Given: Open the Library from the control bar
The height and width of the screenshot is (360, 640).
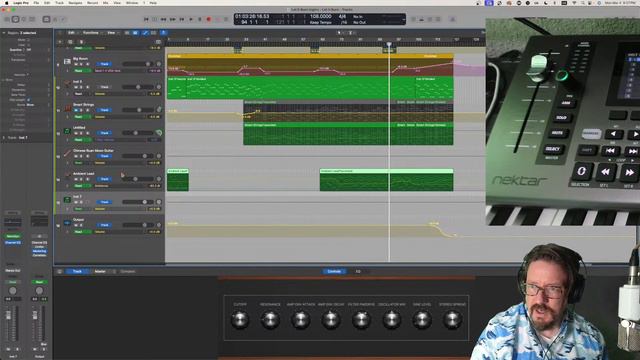Looking at the screenshot, I should click(7, 19).
